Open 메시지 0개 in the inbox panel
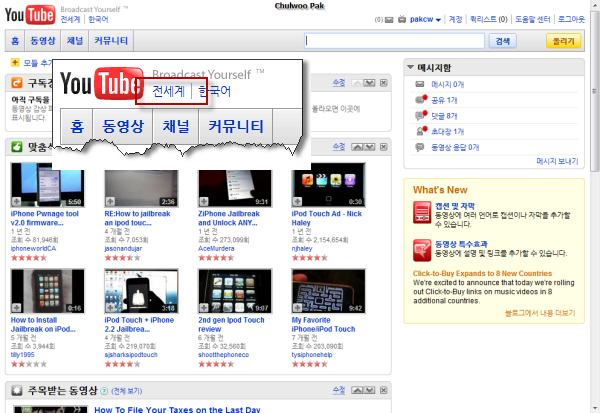 [x=447, y=84]
